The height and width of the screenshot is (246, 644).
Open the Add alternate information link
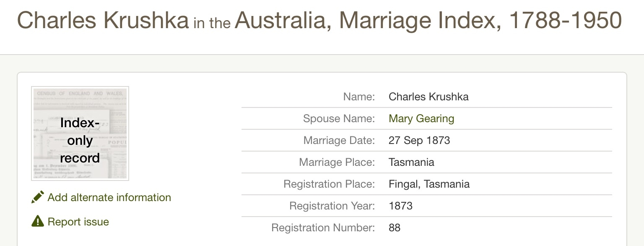109,197
